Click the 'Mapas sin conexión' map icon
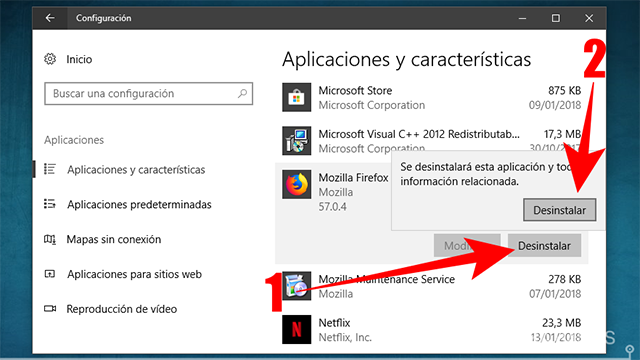640x360 pixels. (50, 239)
